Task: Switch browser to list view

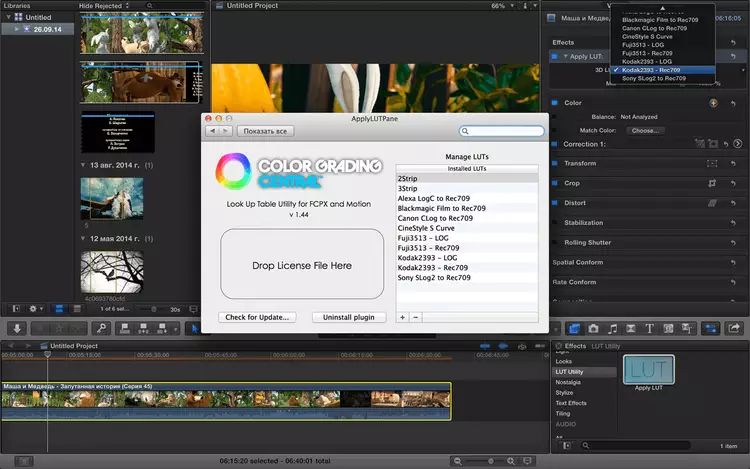Action: click(77, 309)
